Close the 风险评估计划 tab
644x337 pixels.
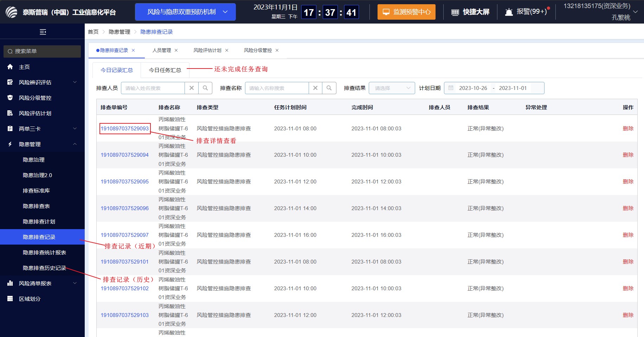(227, 50)
